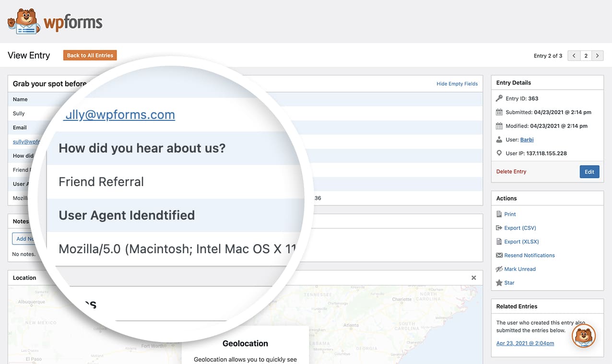612x364 pixels.
Task: Delete this entry
Action: pos(511,171)
